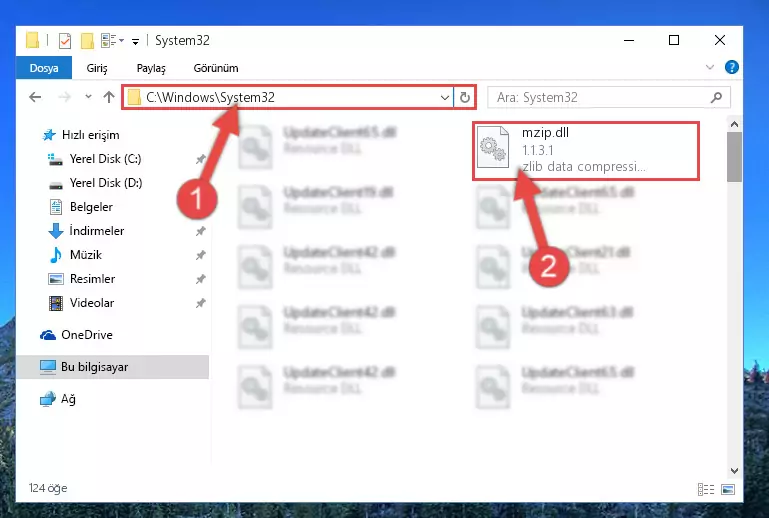Click the pin icon beside Videolar
This screenshot has width=769, height=518.
[x=200, y=303]
